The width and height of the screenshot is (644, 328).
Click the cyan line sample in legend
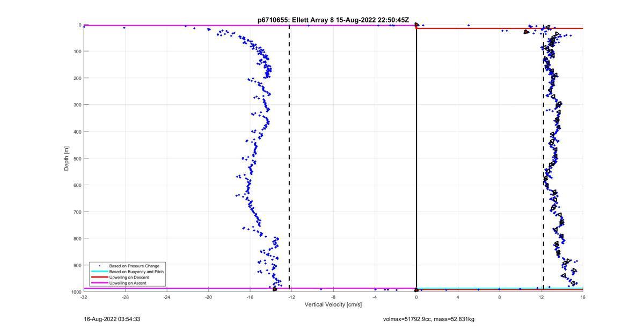pos(99,272)
